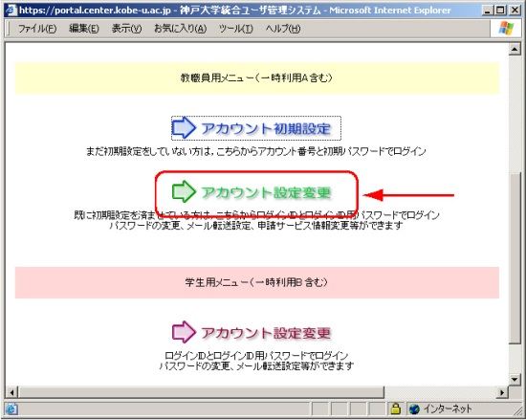Open the お気に入り(A) menu
This screenshot has width=526, height=420.
[x=180, y=29]
